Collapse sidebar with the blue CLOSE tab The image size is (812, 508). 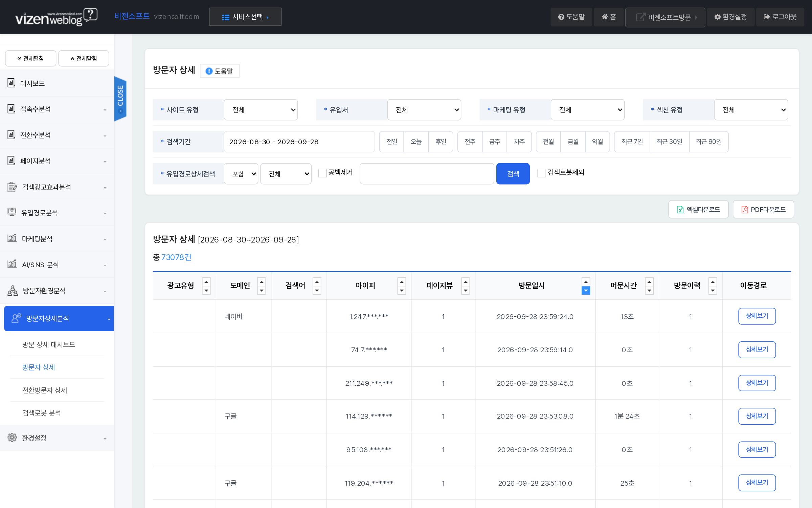coord(120,99)
